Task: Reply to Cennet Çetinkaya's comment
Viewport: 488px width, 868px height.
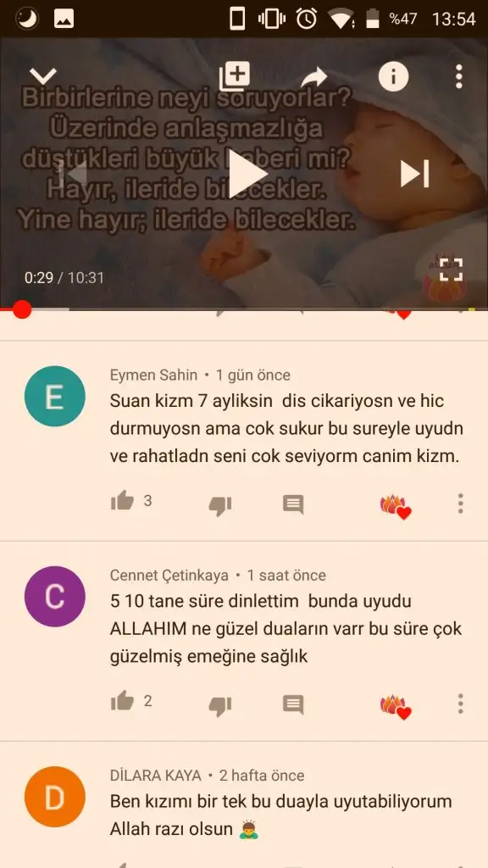Action: click(293, 704)
